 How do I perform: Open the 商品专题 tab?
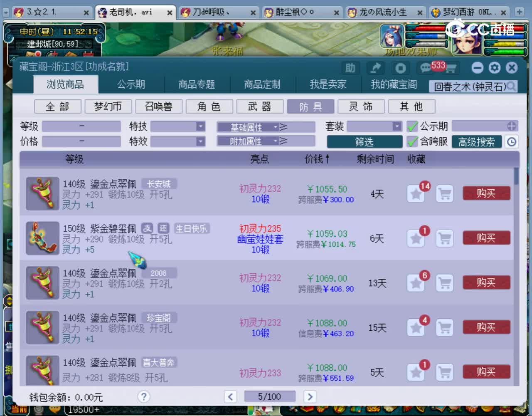197,84
